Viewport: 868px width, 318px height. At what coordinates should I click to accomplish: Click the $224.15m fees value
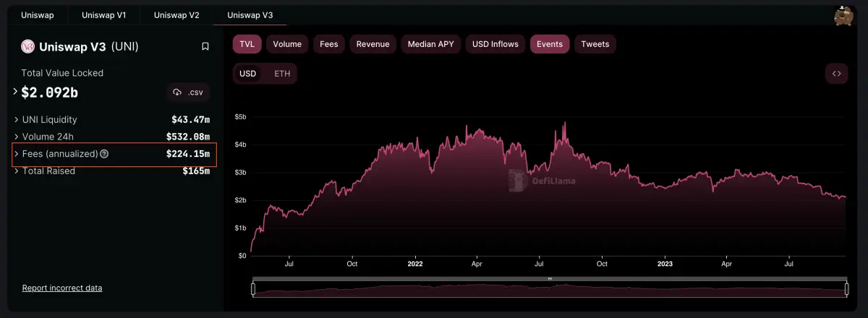[188, 154]
